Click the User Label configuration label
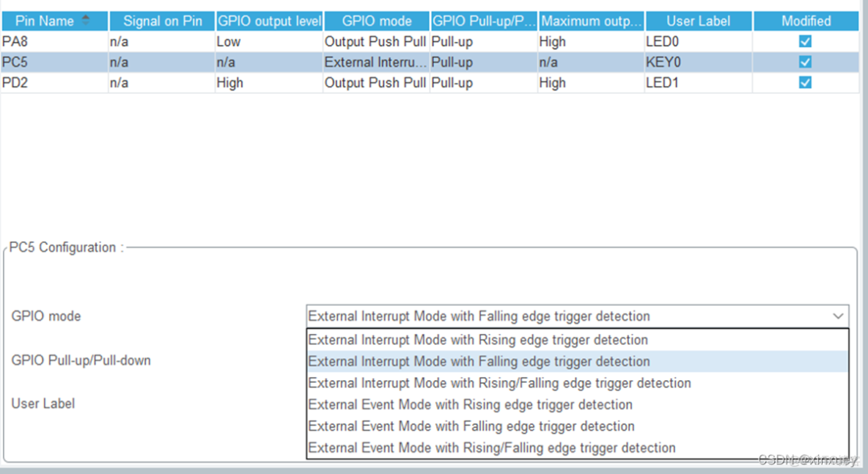The height and width of the screenshot is (474, 868). (x=43, y=404)
